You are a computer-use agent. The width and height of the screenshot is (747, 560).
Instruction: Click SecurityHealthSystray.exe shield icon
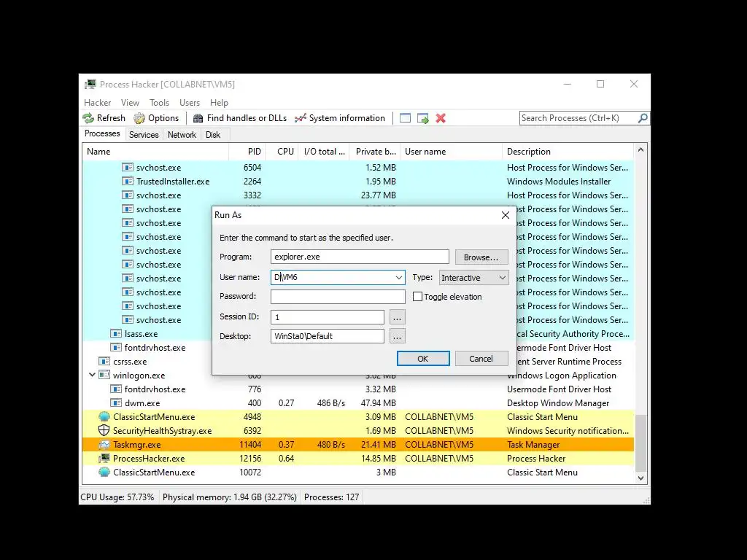pos(104,430)
